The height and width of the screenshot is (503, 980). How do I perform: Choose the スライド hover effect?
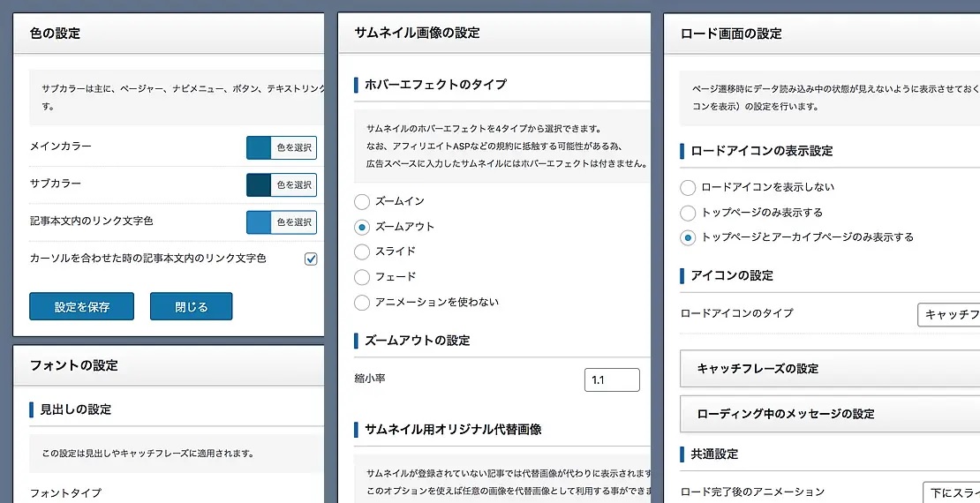click(362, 251)
